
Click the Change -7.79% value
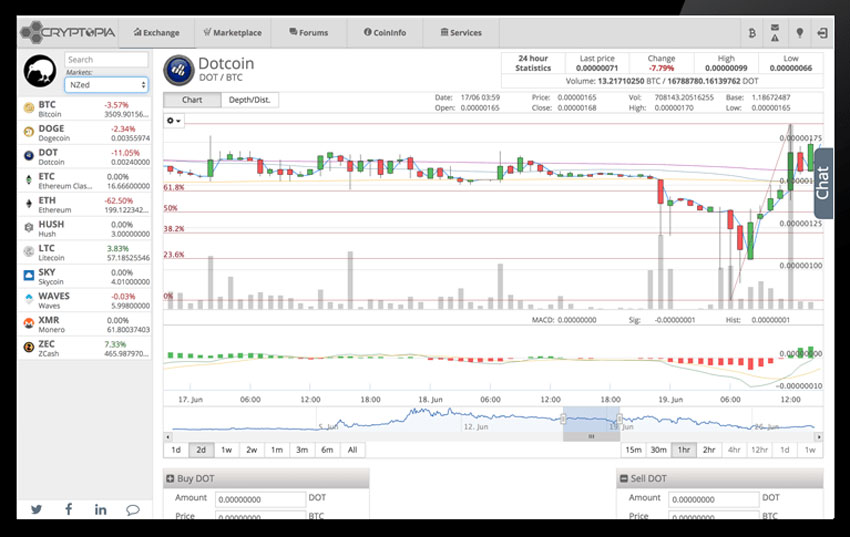(x=661, y=68)
